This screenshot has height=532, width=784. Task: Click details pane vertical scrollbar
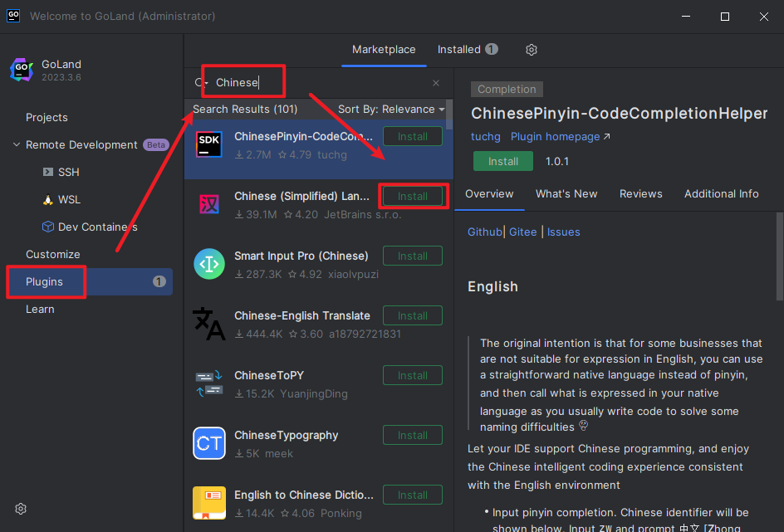pyautogui.click(x=780, y=256)
